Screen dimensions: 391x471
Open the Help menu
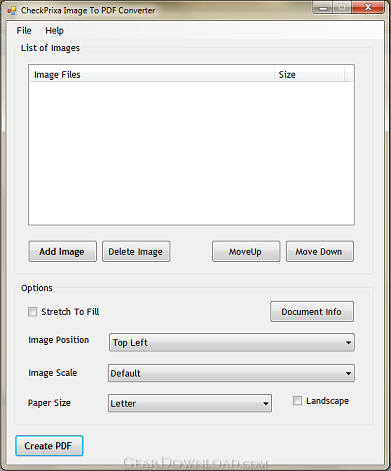click(54, 31)
